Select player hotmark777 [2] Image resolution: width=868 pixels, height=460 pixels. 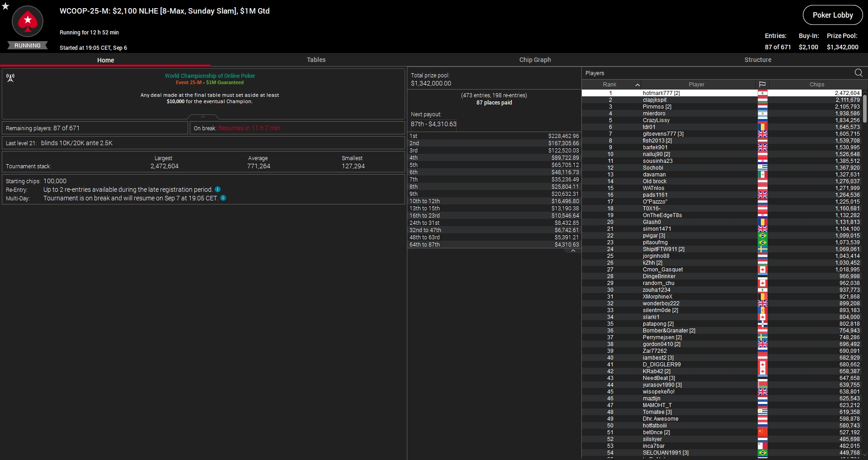pyautogui.click(x=722, y=93)
